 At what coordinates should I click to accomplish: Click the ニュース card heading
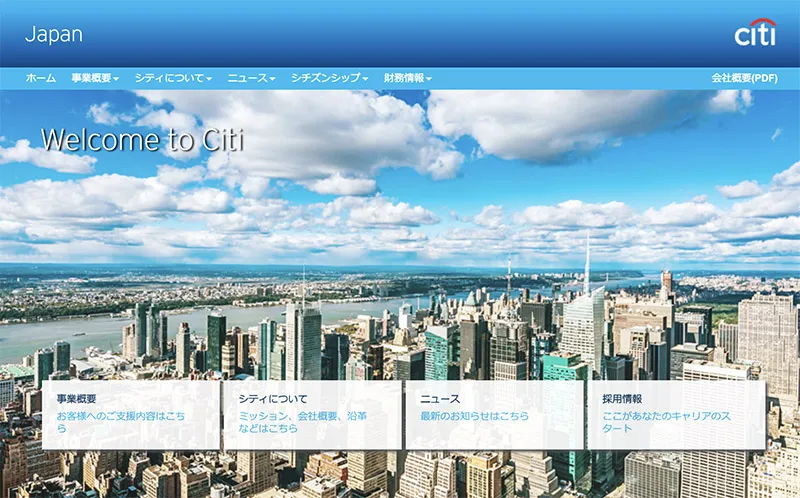point(440,399)
